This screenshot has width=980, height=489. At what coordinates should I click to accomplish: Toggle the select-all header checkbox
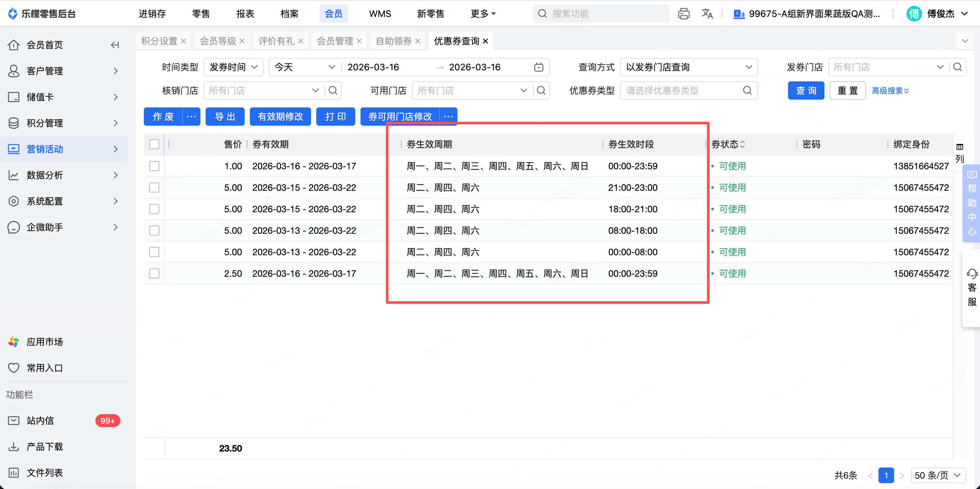154,144
